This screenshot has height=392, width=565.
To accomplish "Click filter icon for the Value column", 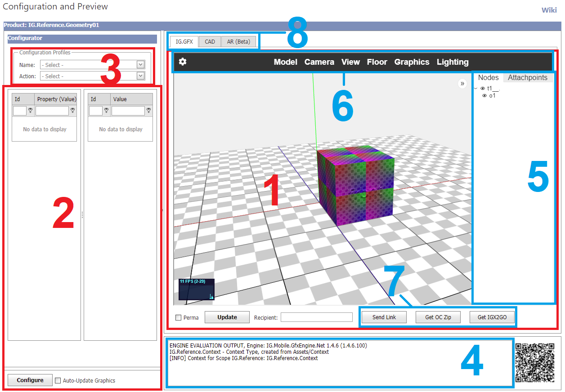I will 148,110.
